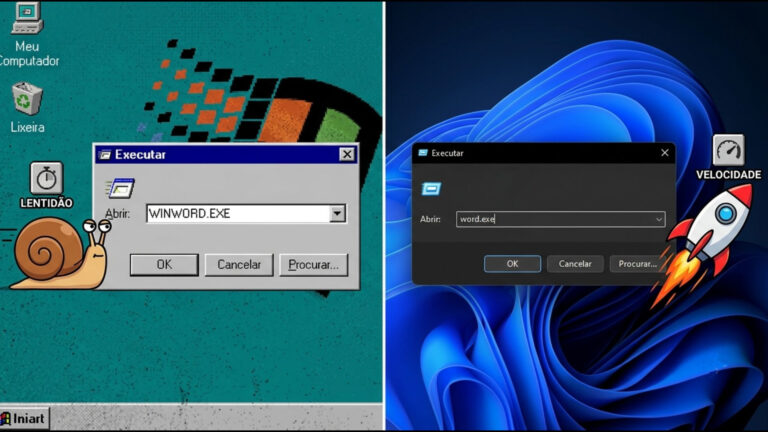Click OK in the dark Executar dialog

[x=512, y=264]
